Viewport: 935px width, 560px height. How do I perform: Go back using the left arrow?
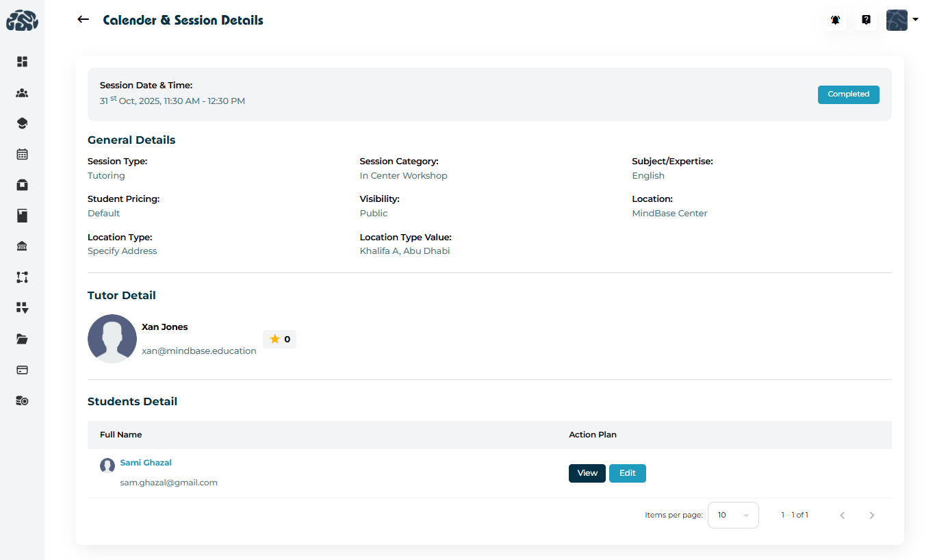(x=84, y=20)
